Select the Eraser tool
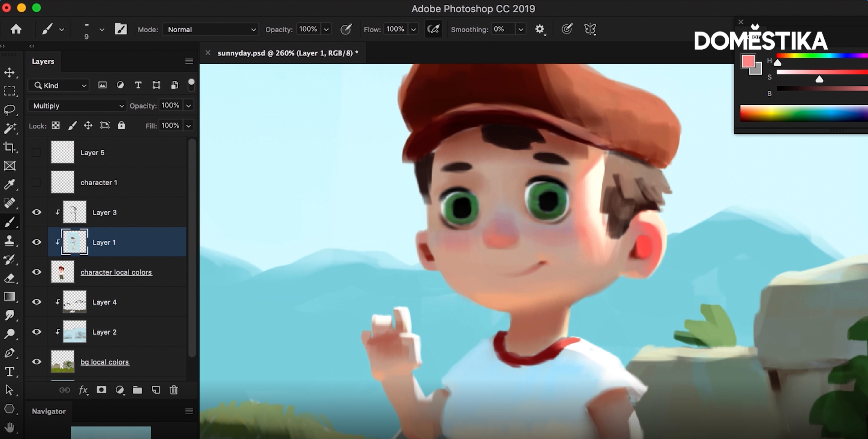The width and height of the screenshot is (868, 439). pyautogui.click(x=9, y=278)
